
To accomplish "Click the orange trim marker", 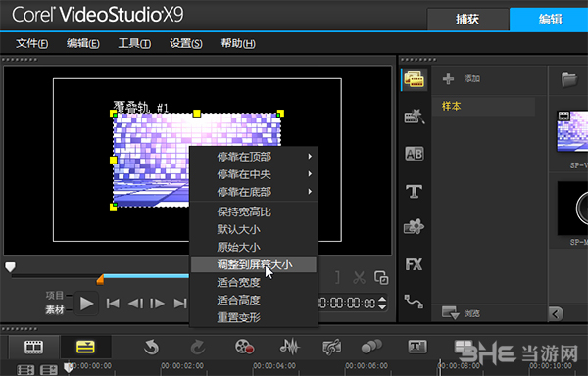I will [100, 279].
